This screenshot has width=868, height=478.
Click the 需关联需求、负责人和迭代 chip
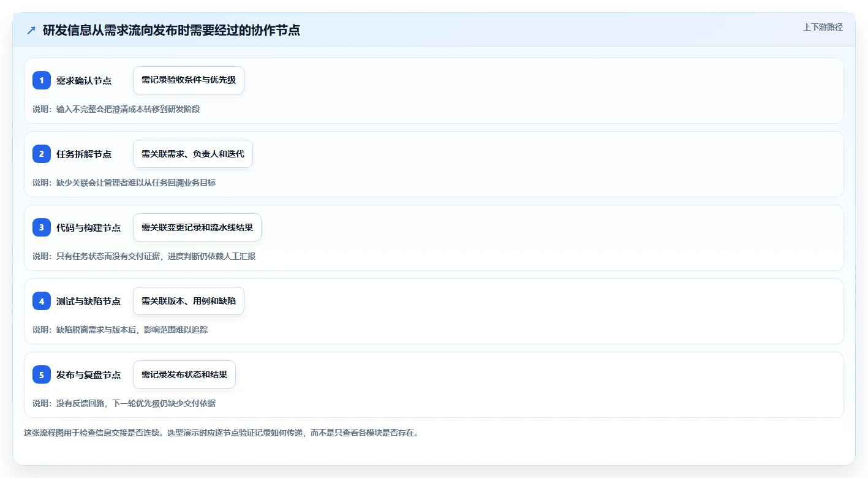pos(193,154)
